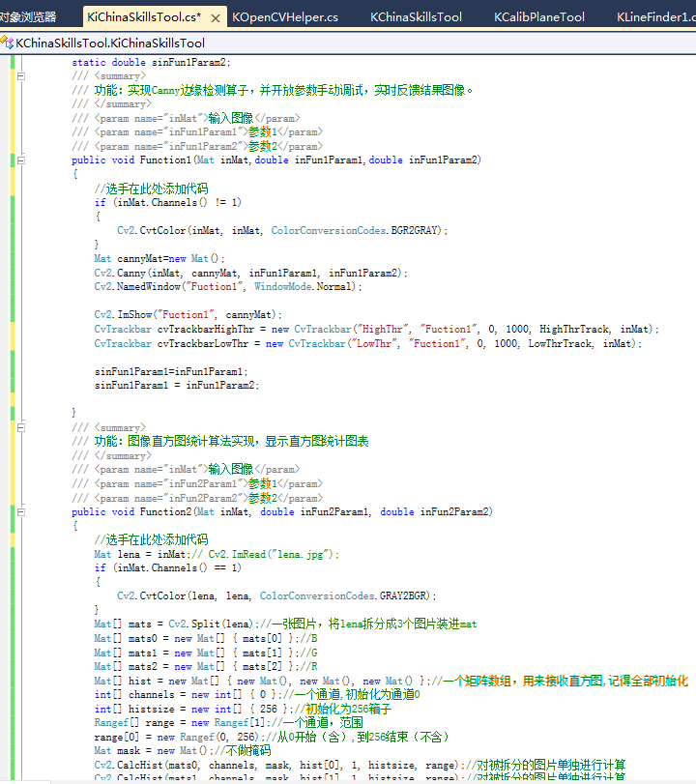696x784 pixels.
Task: Place cursor on Function1 method name
Action: 163,160
